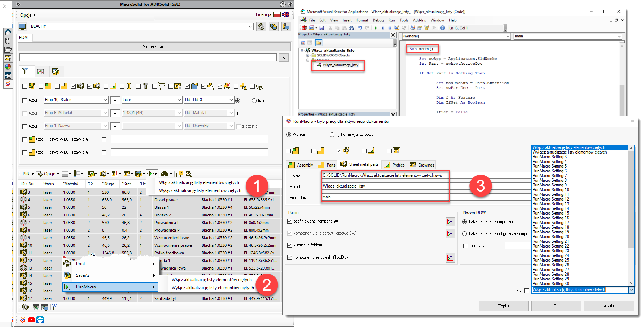This screenshot has height=327, width=644.
Task: Select the colored table tab icon
Action: pos(40,72)
